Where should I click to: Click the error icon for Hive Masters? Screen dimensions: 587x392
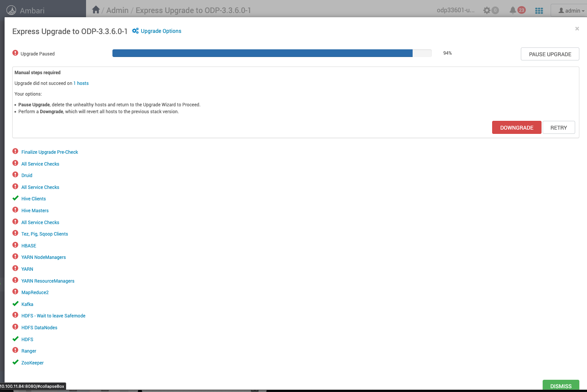point(15,210)
